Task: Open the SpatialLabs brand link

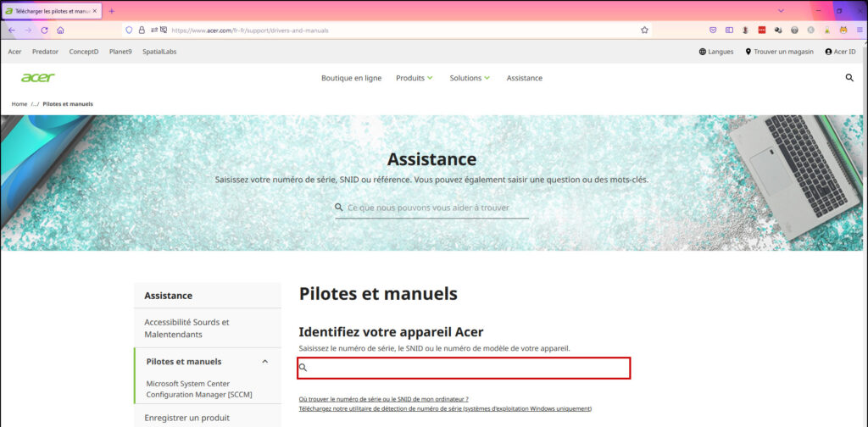Action: [x=159, y=52]
